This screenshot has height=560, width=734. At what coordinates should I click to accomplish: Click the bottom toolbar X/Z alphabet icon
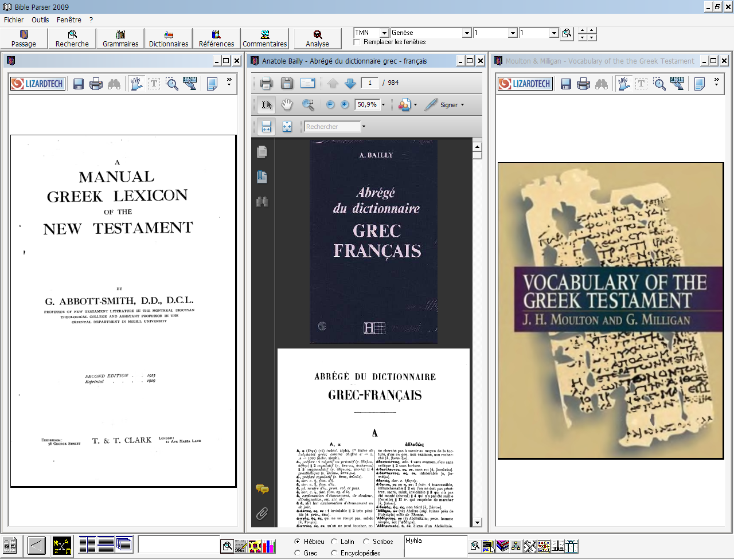click(62, 545)
